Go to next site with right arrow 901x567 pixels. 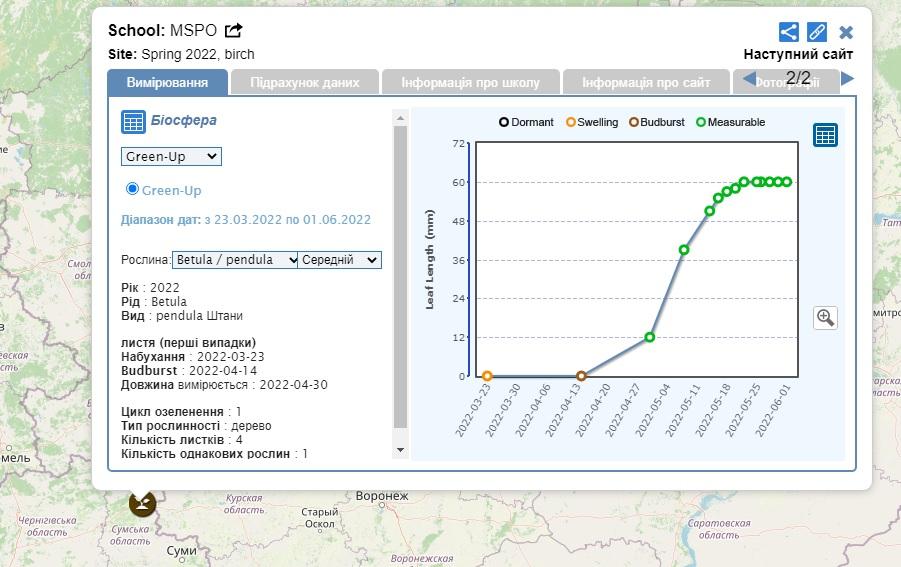[847, 79]
